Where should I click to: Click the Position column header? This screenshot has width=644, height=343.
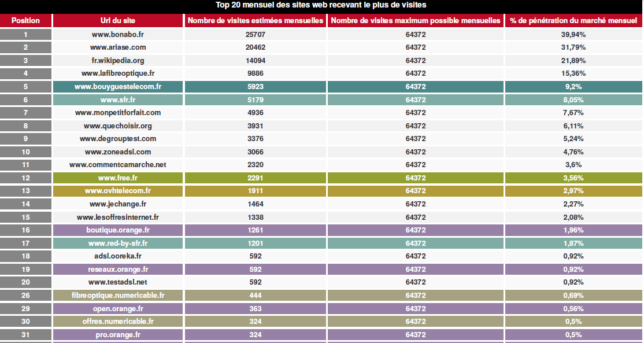(x=25, y=21)
